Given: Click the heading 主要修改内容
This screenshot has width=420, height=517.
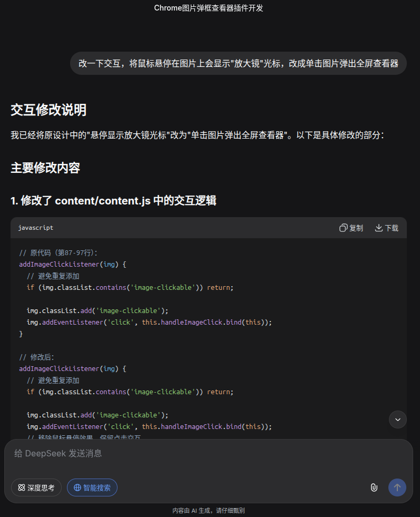Looking at the screenshot, I should [45, 168].
